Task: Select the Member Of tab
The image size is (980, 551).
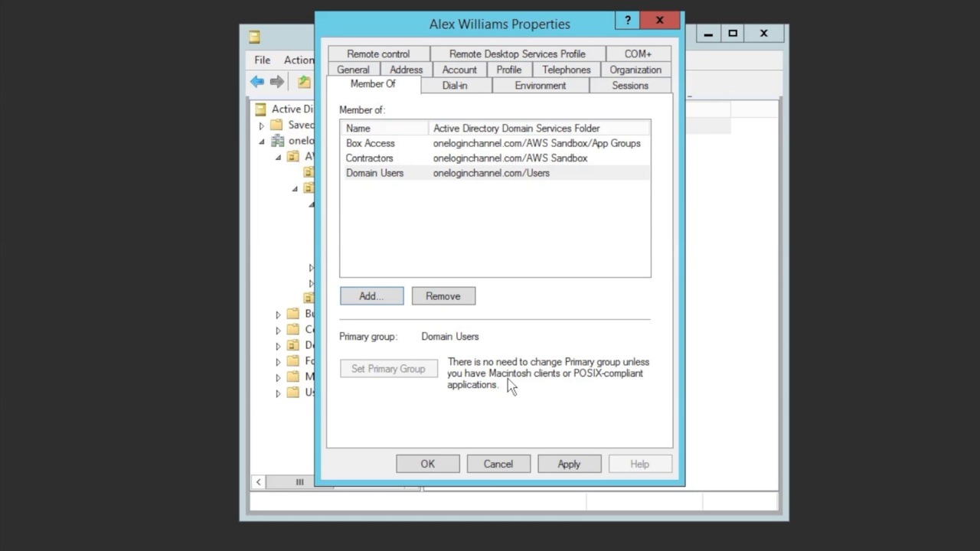Action: [373, 84]
